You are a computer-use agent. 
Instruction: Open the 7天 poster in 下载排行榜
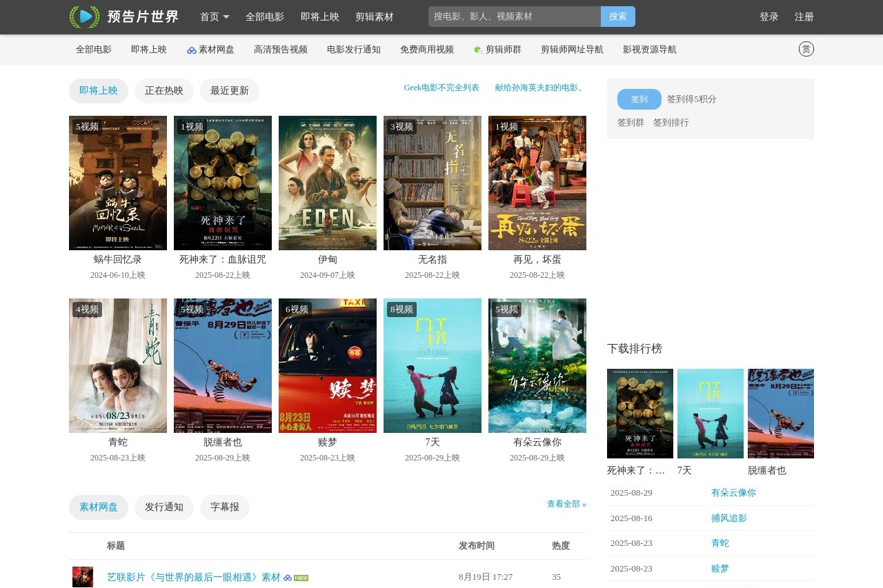coord(710,414)
